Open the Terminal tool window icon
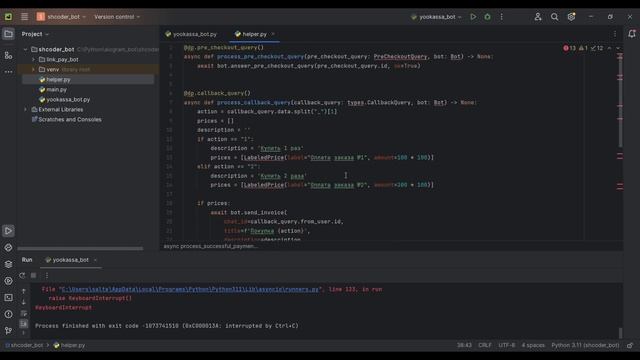 click(8, 298)
